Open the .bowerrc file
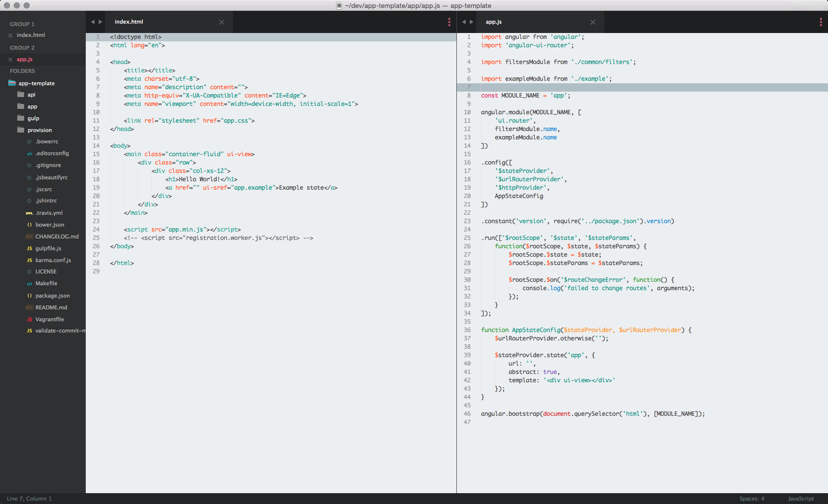The image size is (828, 504). coord(47,141)
